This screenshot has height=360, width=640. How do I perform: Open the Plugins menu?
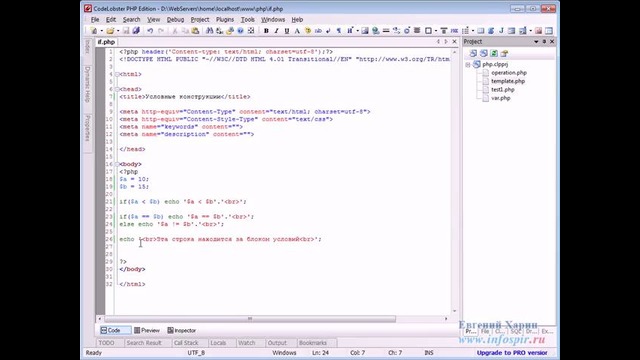click(225, 20)
